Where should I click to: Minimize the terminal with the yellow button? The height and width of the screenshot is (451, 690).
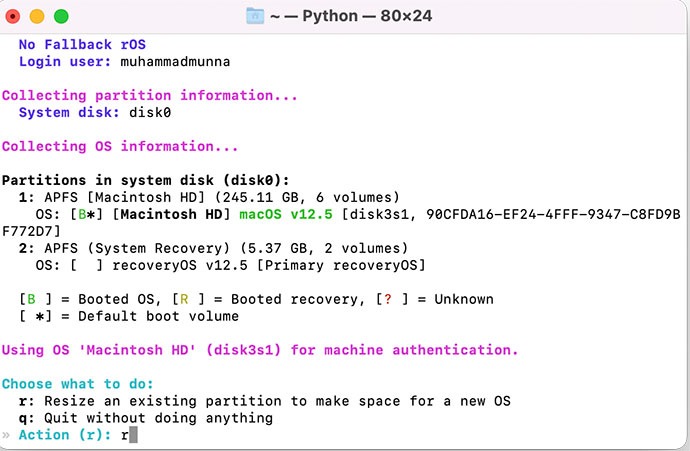37,16
